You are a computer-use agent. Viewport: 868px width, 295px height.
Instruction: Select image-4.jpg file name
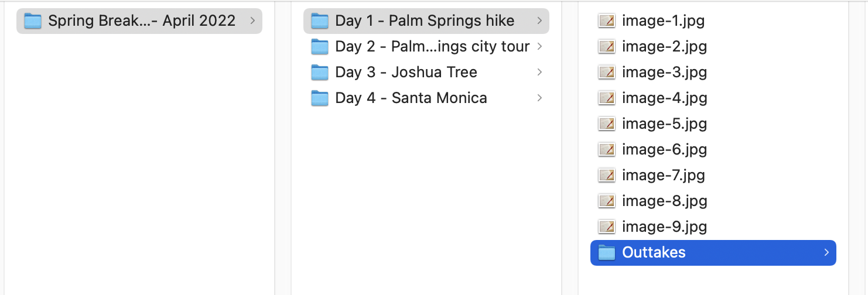point(665,98)
